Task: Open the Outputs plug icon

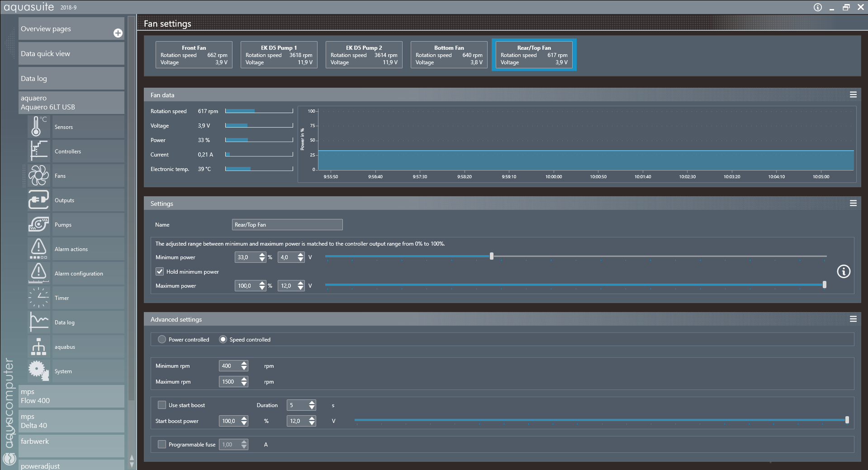Action: pyautogui.click(x=38, y=200)
